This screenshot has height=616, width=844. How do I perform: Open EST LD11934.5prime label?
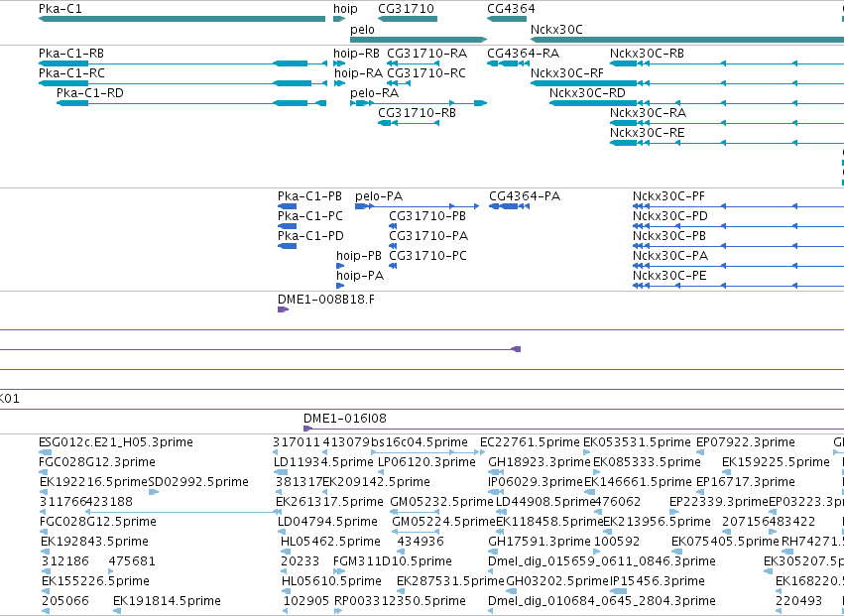click(x=323, y=462)
